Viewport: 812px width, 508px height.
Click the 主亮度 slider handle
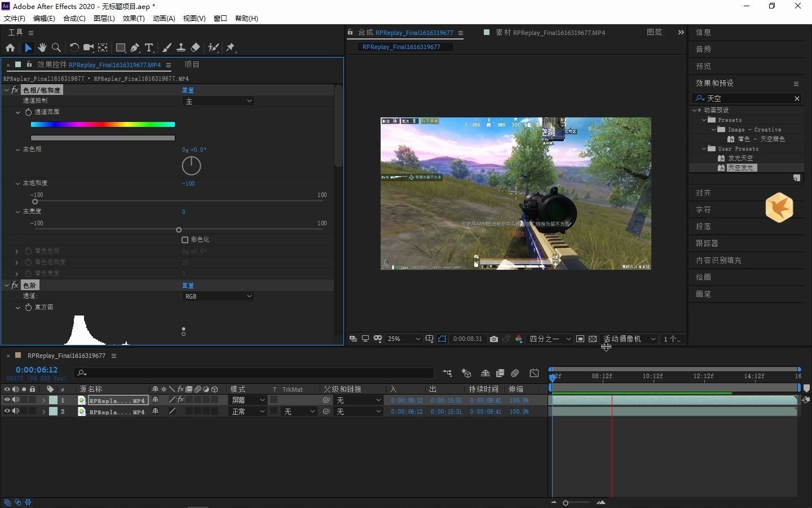pyautogui.click(x=179, y=230)
